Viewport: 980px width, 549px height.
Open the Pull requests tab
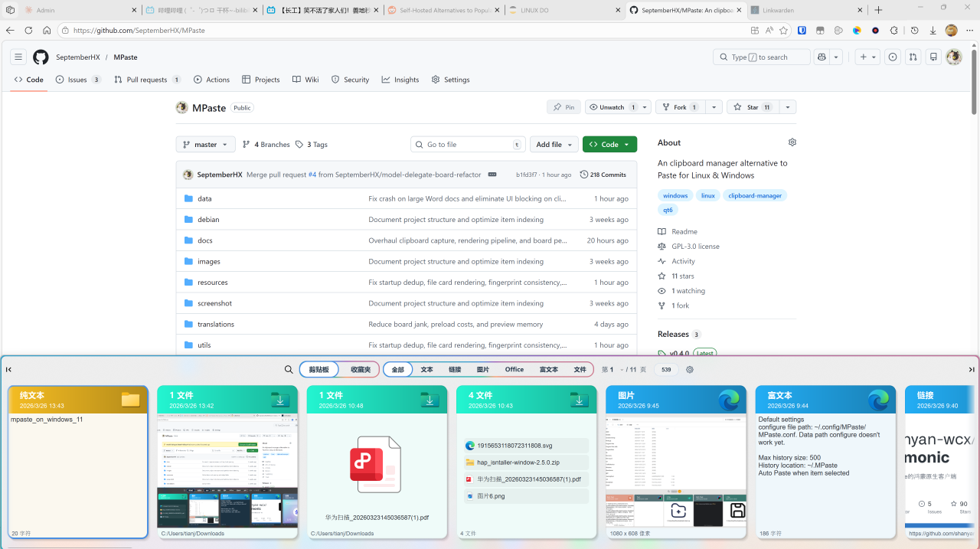[x=147, y=80]
